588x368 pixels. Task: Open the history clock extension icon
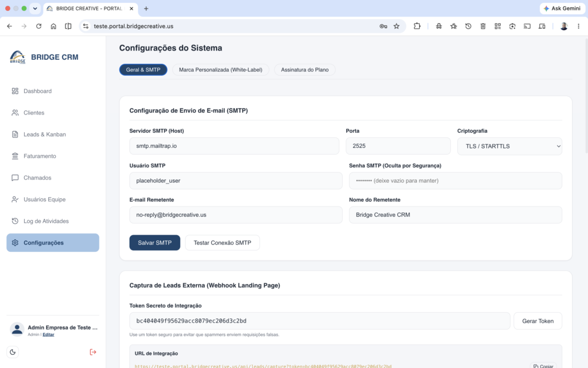click(x=469, y=26)
